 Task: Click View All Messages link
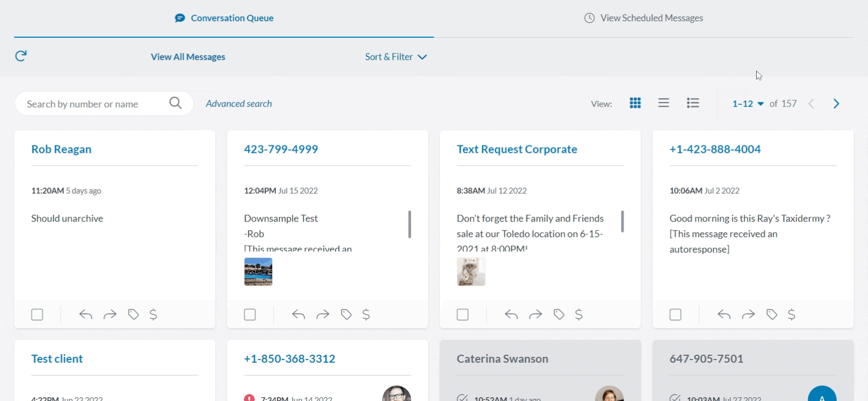pos(188,57)
